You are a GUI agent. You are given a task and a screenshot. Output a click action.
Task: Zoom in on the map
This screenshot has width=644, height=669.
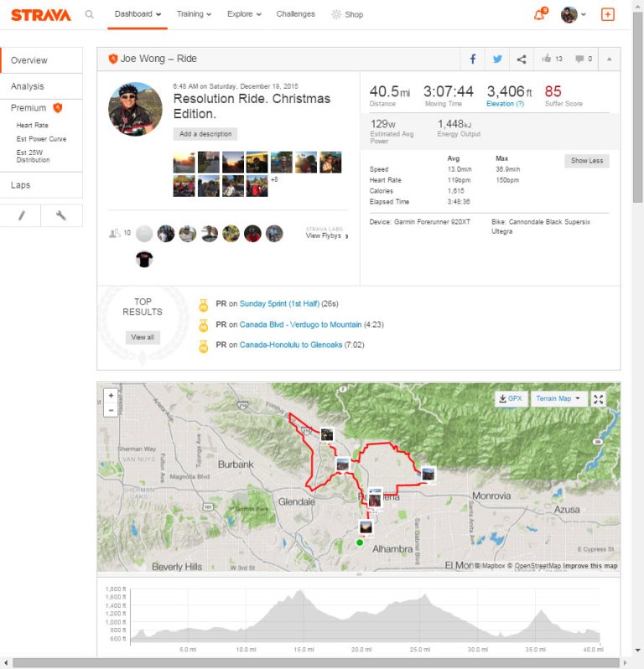[111, 395]
